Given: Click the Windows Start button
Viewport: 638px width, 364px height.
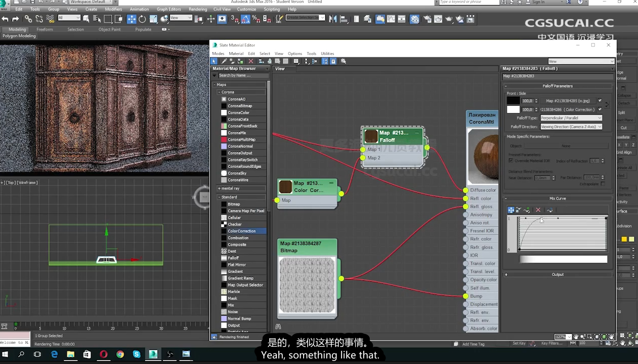Looking at the screenshot, I should coord(6,354).
